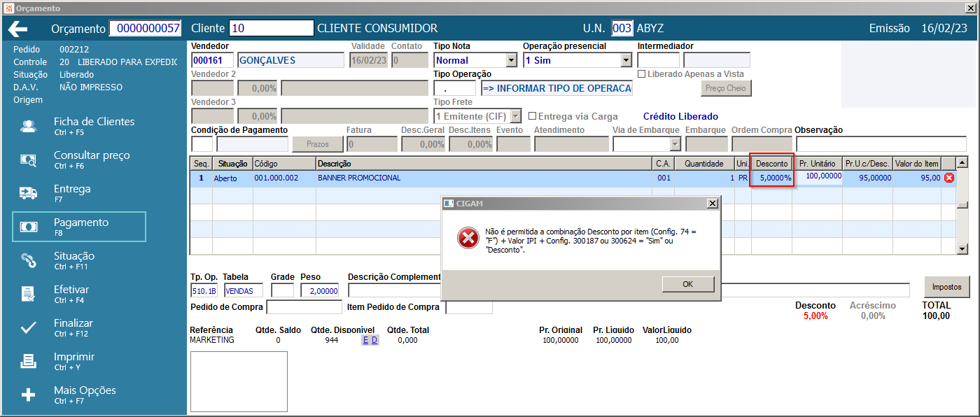980x417 pixels.
Task: Close the CIGAM dialog
Action: pos(712,203)
